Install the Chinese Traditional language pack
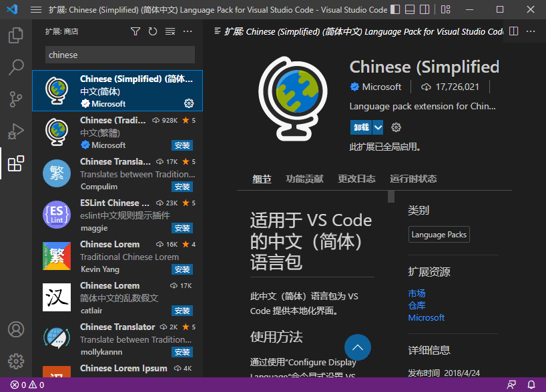546x392 pixels. tap(182, 145)
